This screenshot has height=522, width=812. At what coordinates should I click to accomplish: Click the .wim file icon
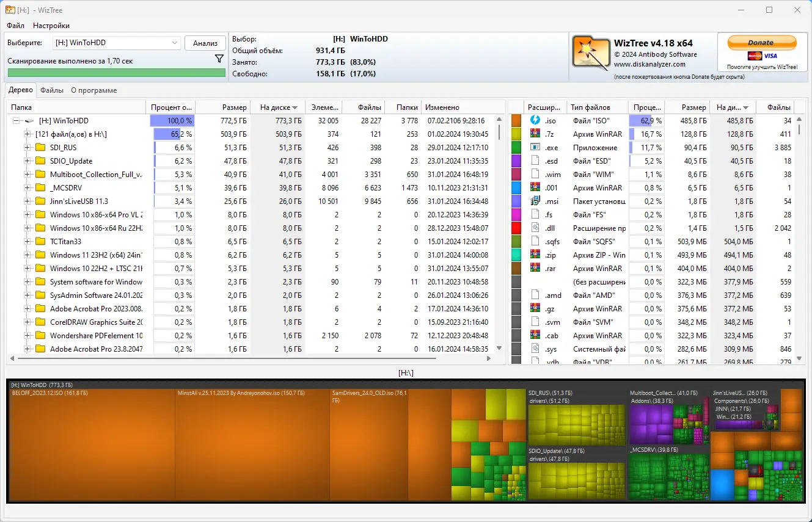pyautogui.click(x=535, y=174)
